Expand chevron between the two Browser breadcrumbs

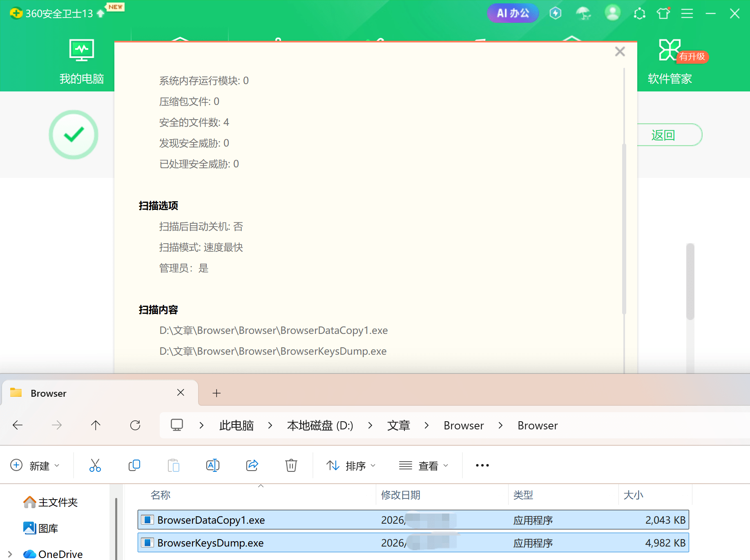[x=500, y=425]
